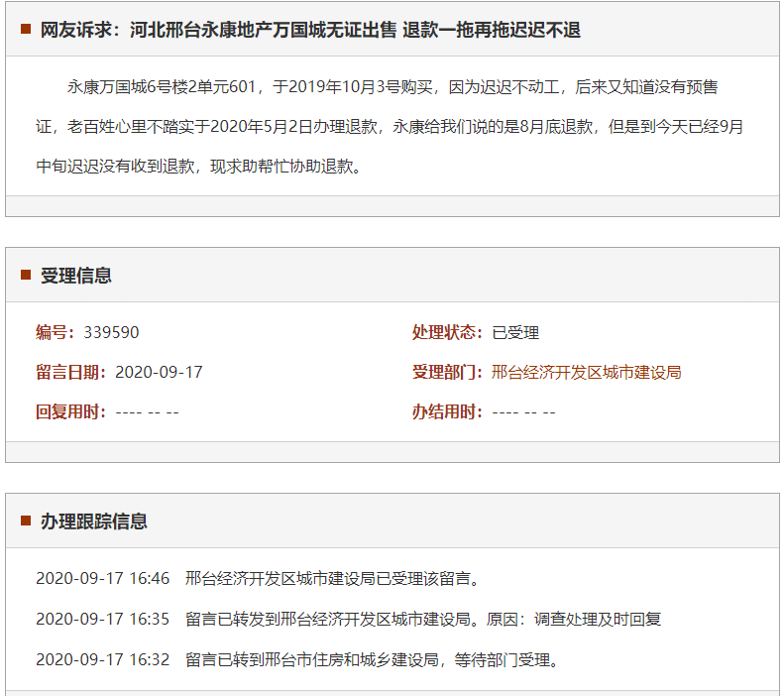Click the 处理状态 field label
Image resolution: width=784 pixels, height=696 pixels.
click(447, 332)
